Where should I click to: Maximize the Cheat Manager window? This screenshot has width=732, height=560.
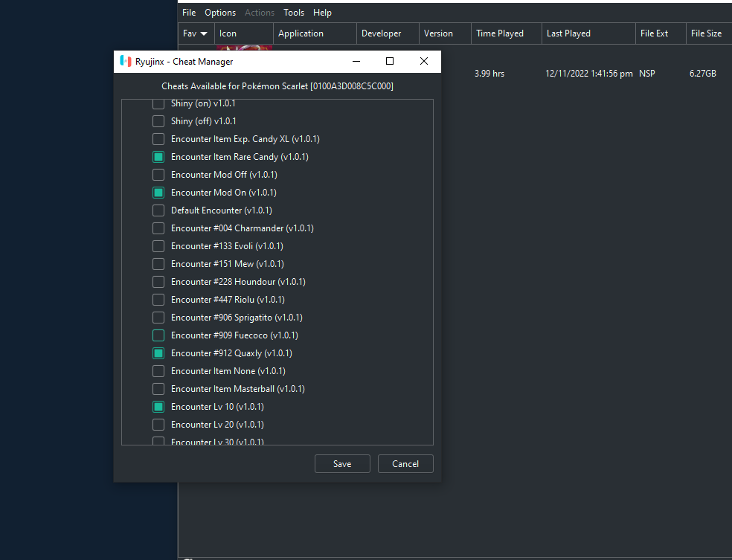(x=390, y=61)
